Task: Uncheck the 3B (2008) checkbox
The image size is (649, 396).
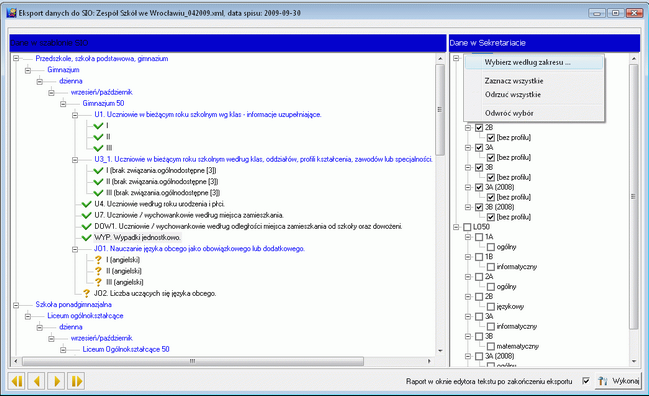Action: (x=479, y=207)
